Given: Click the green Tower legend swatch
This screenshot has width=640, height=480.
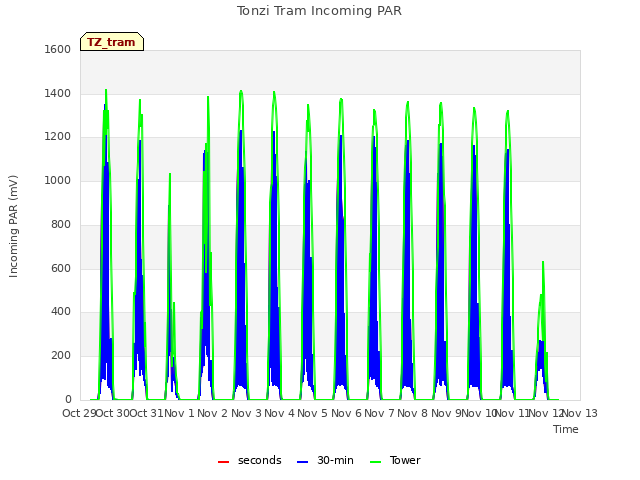Looking at the screenshot, I should tap(375, 462).
